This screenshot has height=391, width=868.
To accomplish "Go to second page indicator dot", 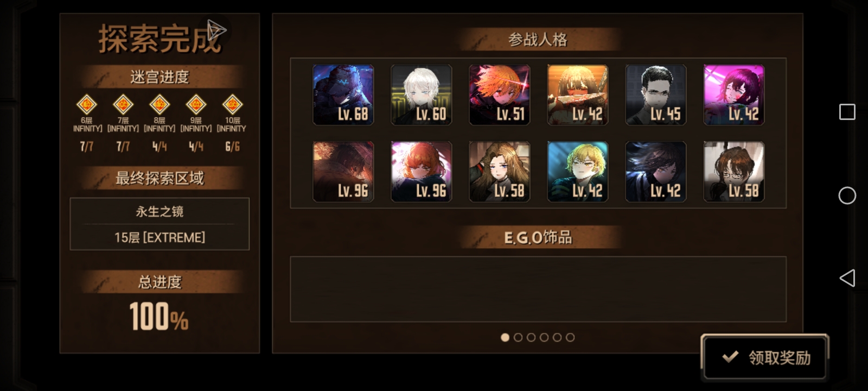I will pos(518,337).
